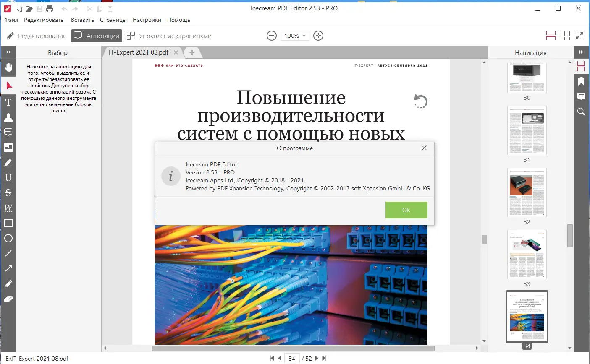Select the Rectangle shape tool
Viewport: 590px width, 364px height.
point(8,223)
